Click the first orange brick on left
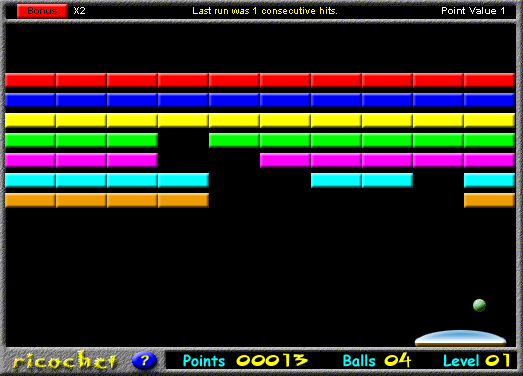Screen dimensions: 523x376 pyautogui.click(x=30, y=201)
